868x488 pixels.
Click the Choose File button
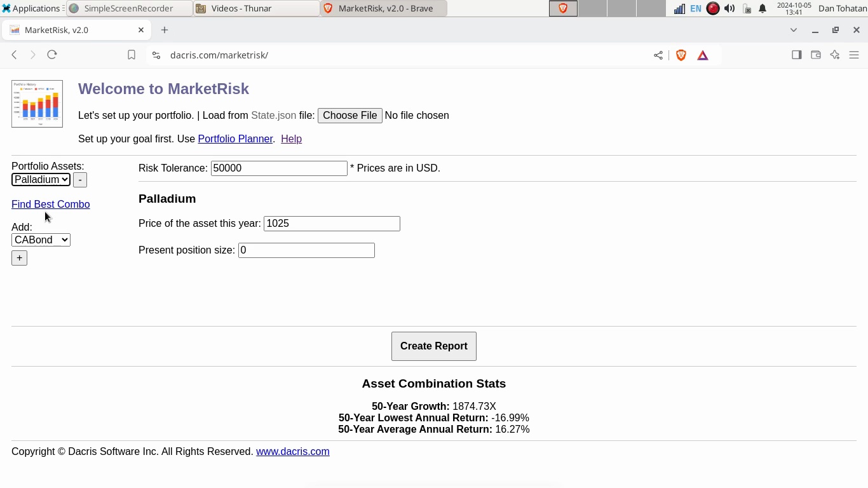tap(349, 116)
